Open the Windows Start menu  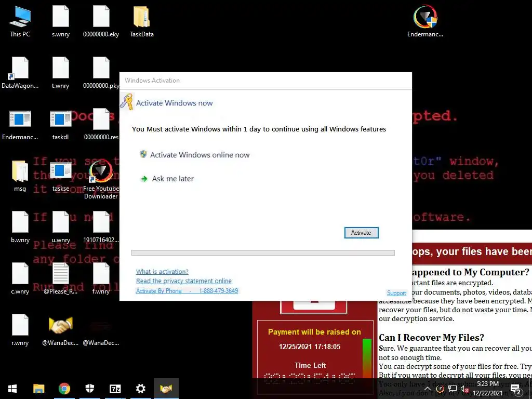12,389
